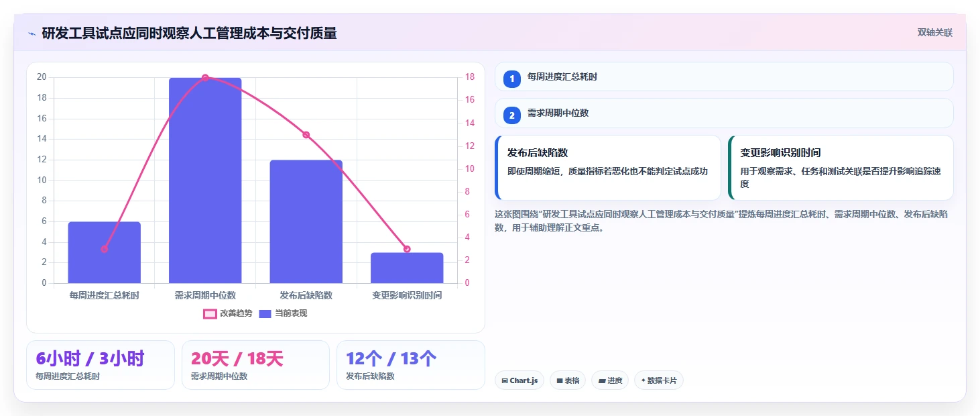The width and height of the screenshot is (980, 416).
Task: Open the 变更影响识别时间 info card
Action: click(841, 168)
